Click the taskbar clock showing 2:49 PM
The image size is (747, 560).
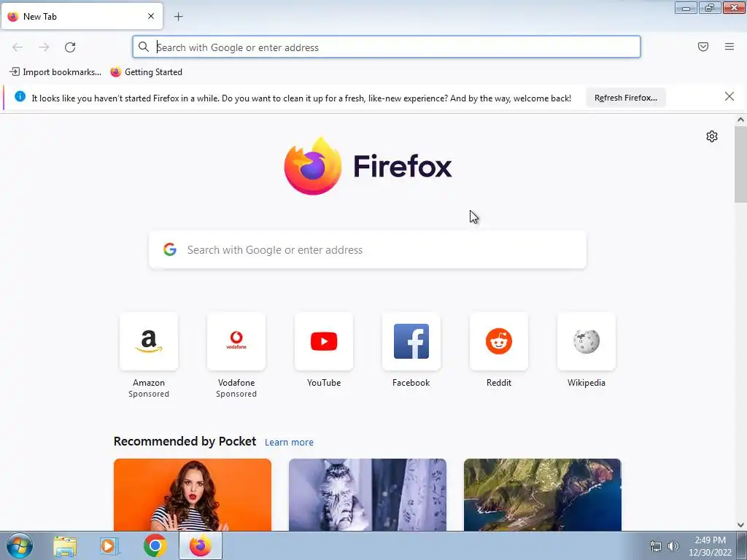pyautogui.click(x=710, y=546)
